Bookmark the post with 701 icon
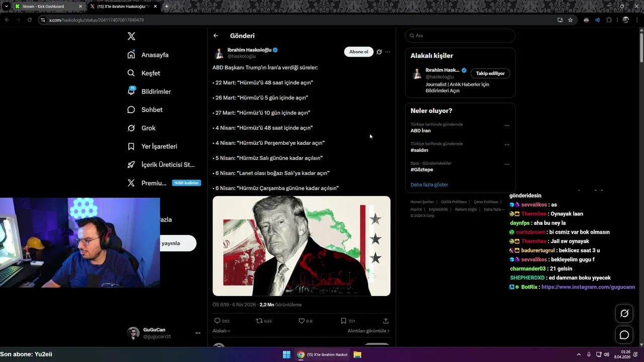The width and height of the screenshot is (644, 362). pos(344,321)
